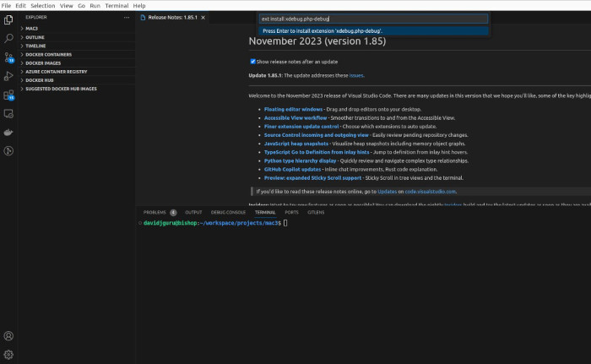591x364 pixels.
Task: Open the Python type hierarchy display link
Action: (300, 161)
